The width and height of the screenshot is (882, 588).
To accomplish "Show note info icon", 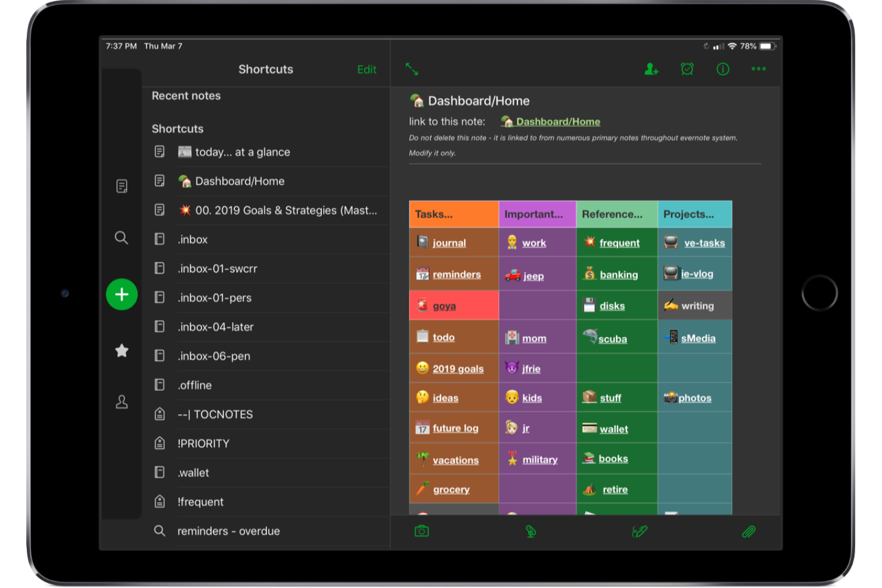I will pyautogui.click(x=723, y=69).
